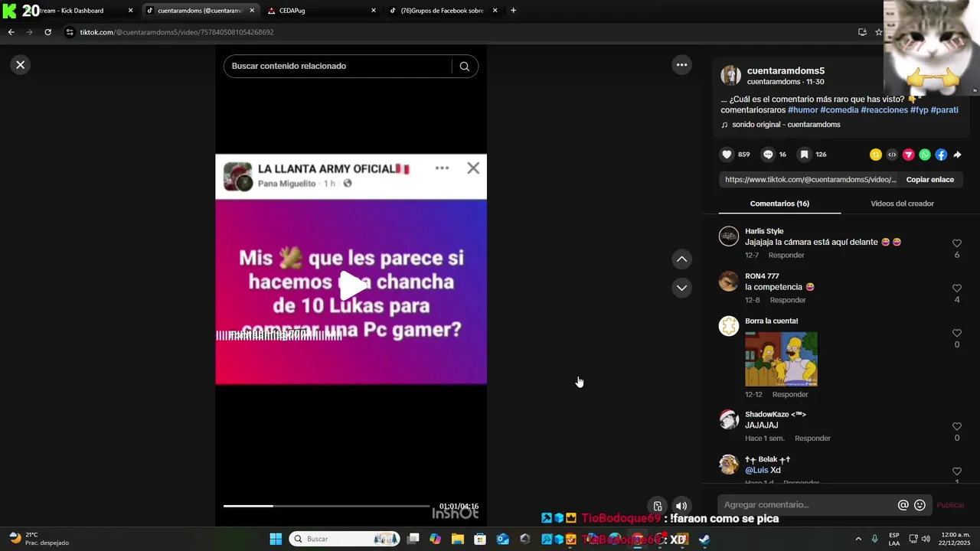Open a new browser tab with plus

point(513,11)
